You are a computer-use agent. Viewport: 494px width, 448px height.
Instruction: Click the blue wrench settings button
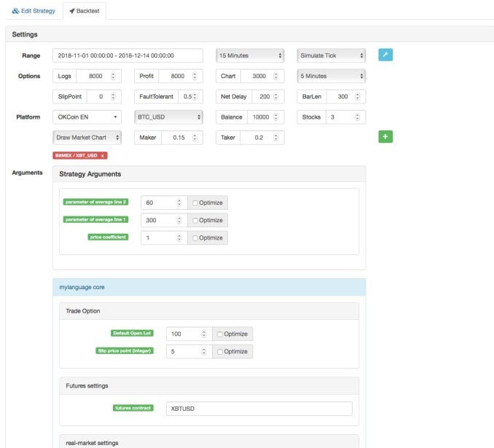(385, 55)
